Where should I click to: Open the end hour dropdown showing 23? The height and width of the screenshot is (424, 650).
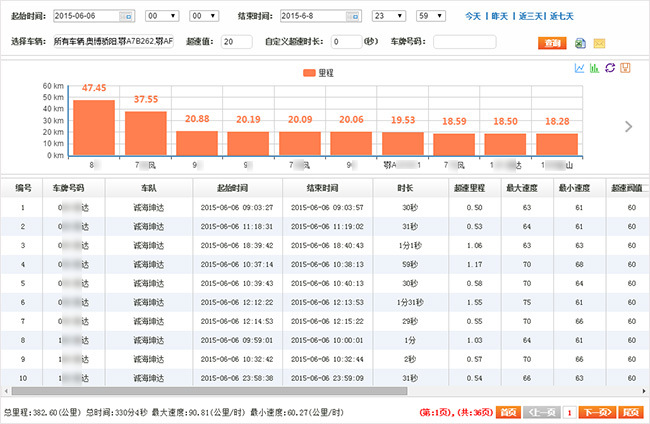389,16
